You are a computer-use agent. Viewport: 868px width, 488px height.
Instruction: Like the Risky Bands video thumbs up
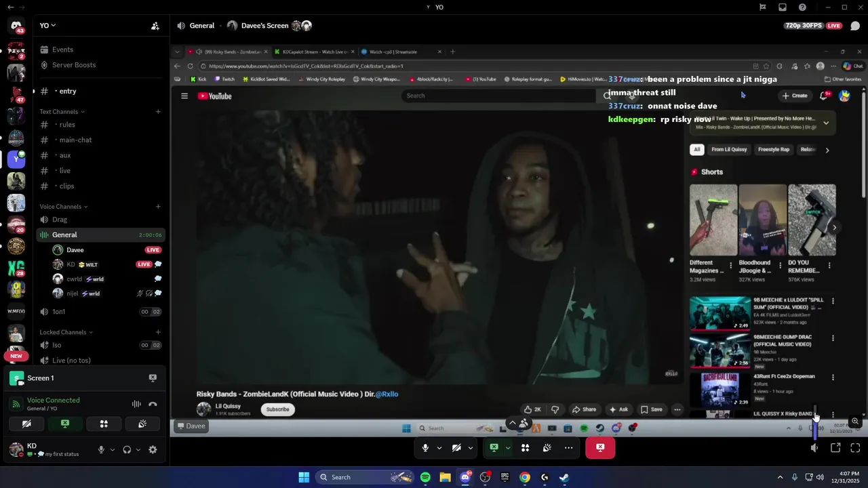(532, 409)
